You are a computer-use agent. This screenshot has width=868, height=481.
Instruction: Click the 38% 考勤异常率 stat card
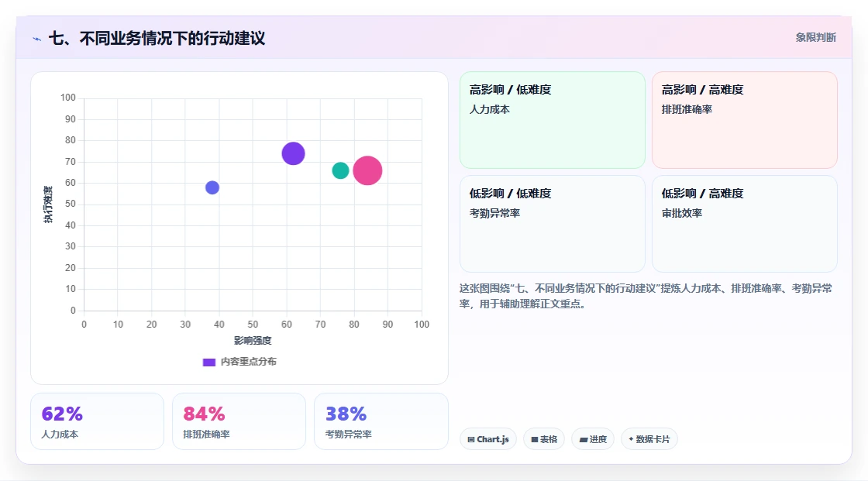point(381,421)
